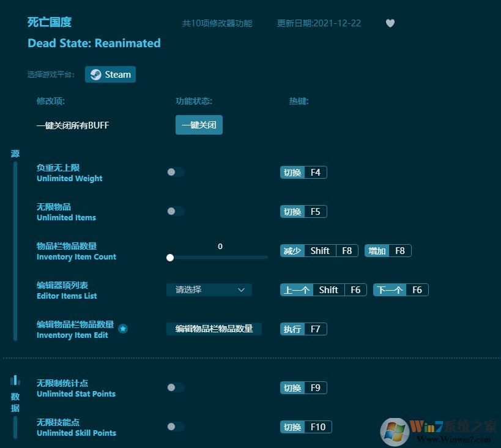Click the heart favorite icon
Viewport: 501px width, 448px height.
click(390, 23)
